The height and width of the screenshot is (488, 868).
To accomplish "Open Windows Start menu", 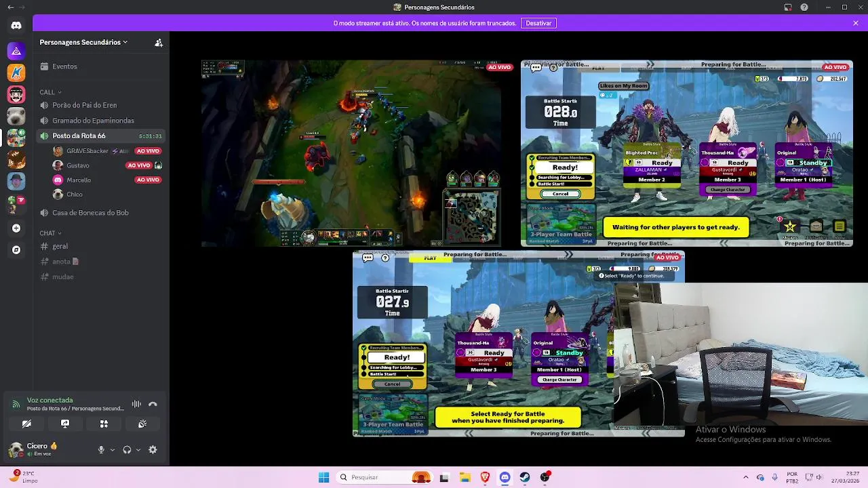I will (323, 477).
